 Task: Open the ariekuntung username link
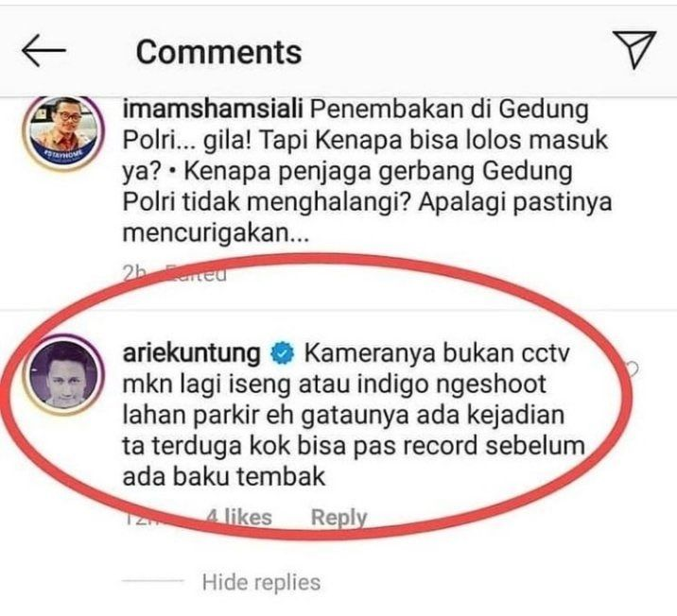(192, 353)
